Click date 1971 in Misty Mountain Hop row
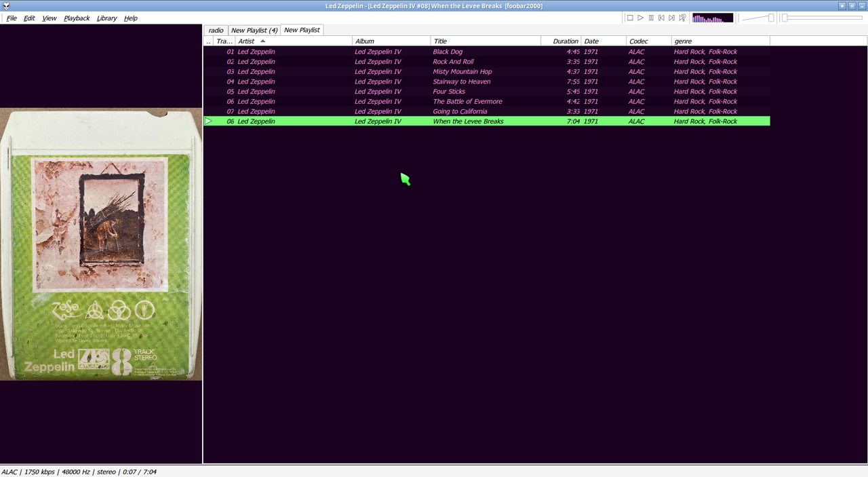The image size is (868, 477). pos(591,71)
